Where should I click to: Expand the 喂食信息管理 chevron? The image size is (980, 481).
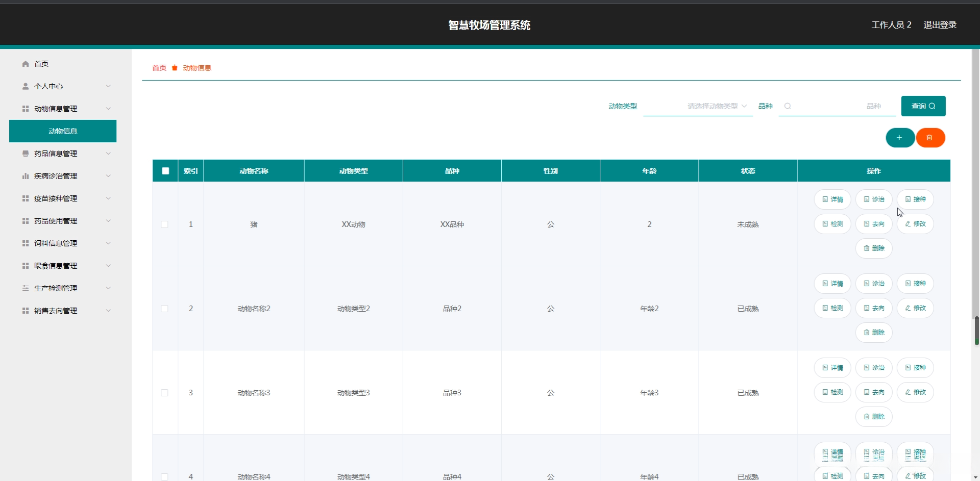tap(108, 266)
